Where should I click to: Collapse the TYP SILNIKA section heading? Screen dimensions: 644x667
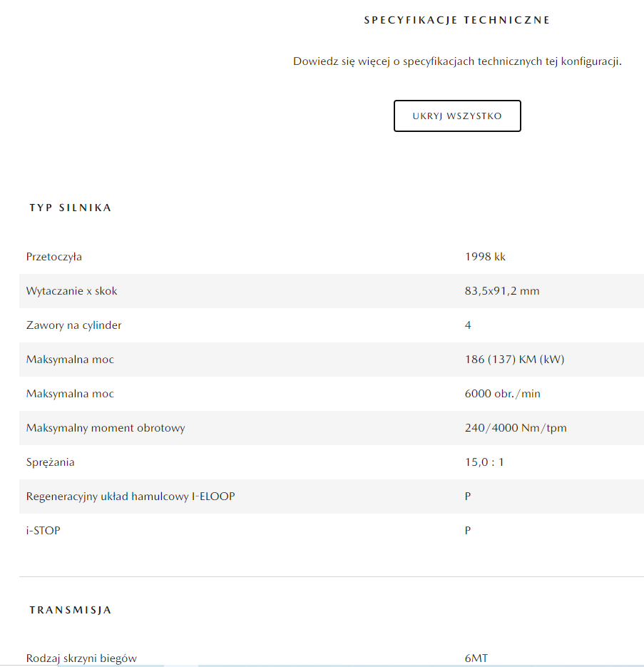tap(71, 208)
